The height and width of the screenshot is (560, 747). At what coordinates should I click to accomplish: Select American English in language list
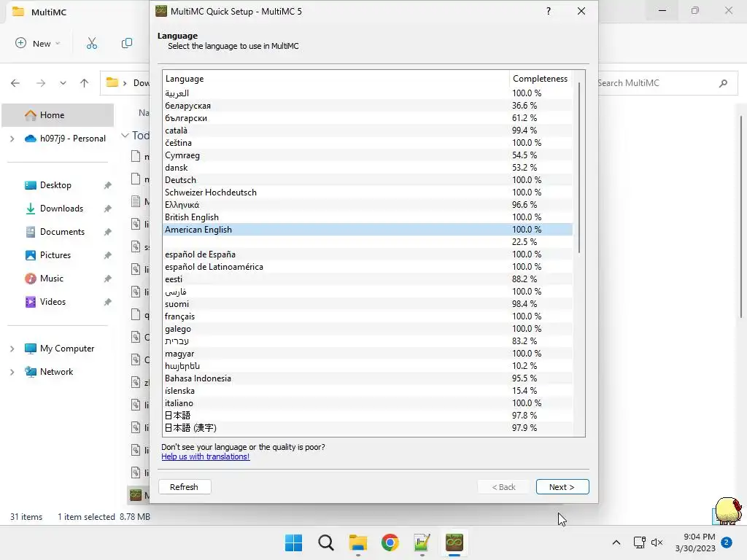coord(368,230)
